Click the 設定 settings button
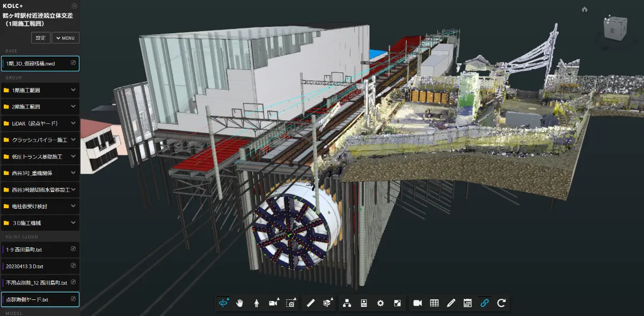This screenshot has height=316, width=644. [41, 38]
